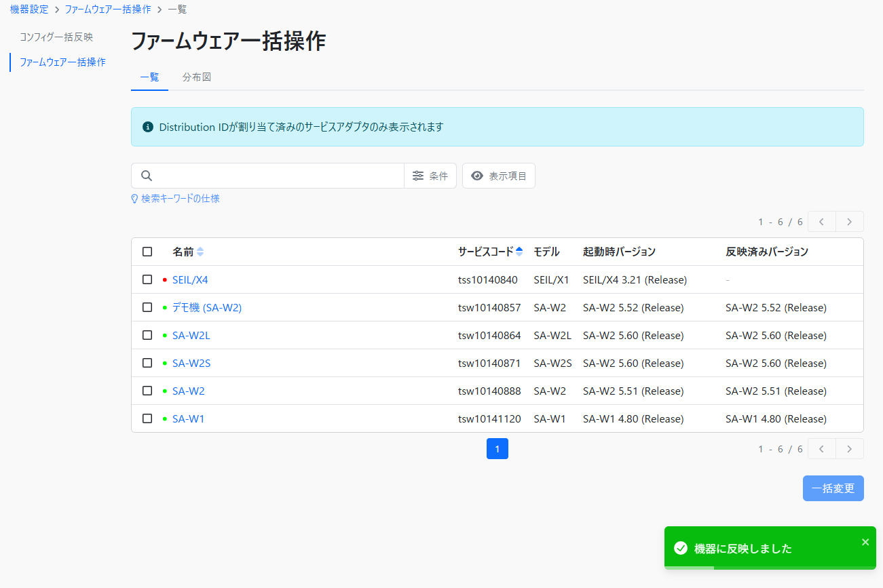Select ファームウェア一括操作 in the sidebar
The image size is (883, 588).
point(62,62)
